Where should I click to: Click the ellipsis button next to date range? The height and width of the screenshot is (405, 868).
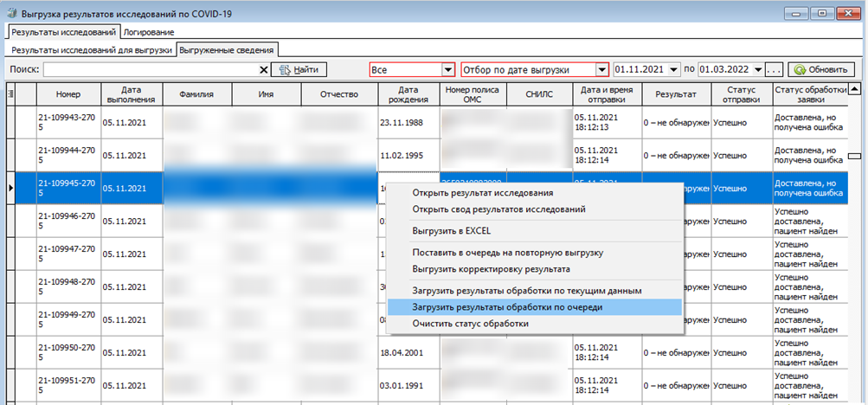pos(775,70)
